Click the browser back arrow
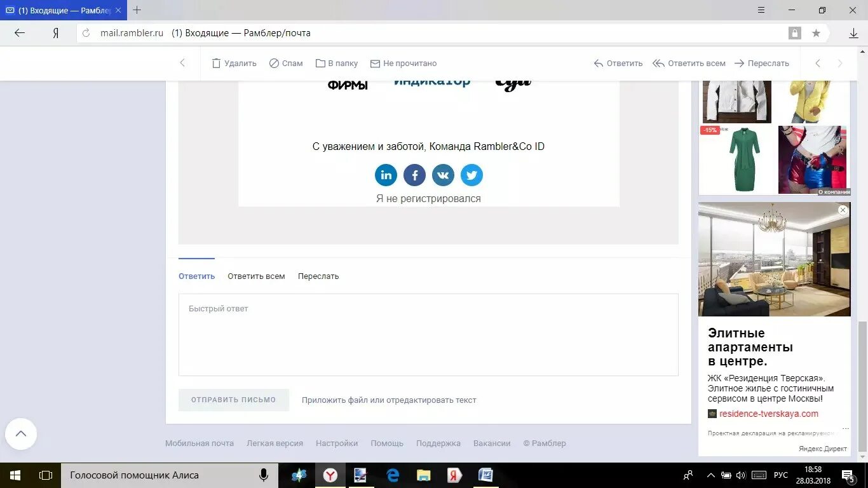Image resolution: width=868 pixels, height=488 pixels. [x=20, y=33]
